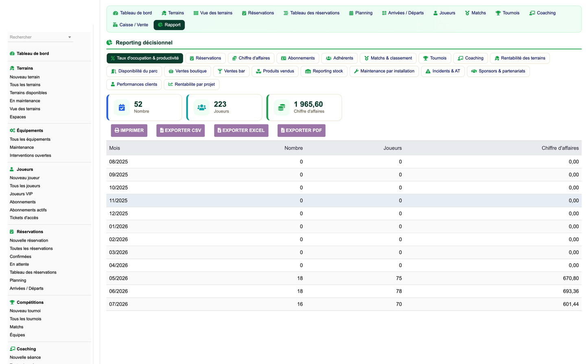Open Performances clients report tab
This screenshot has height=364, width=588.
pos(134,84)
